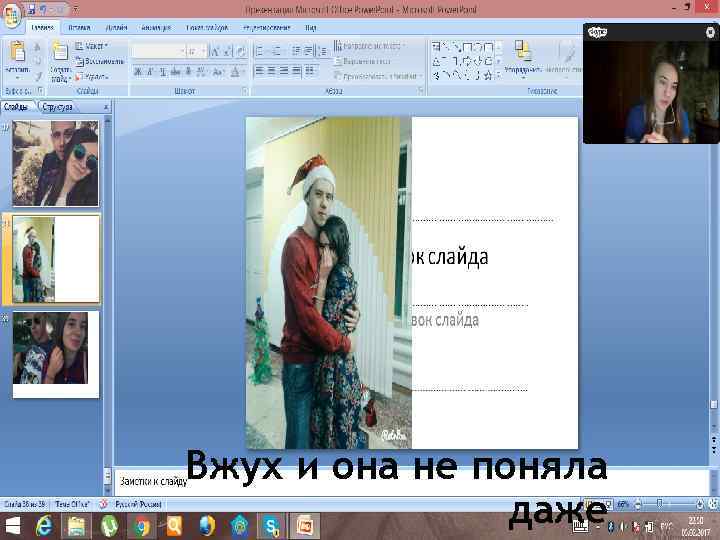Image resolution: width=720 pixels, height=540 pixels.
Task: Toggle Align Text Right
Action: (284, 71)
